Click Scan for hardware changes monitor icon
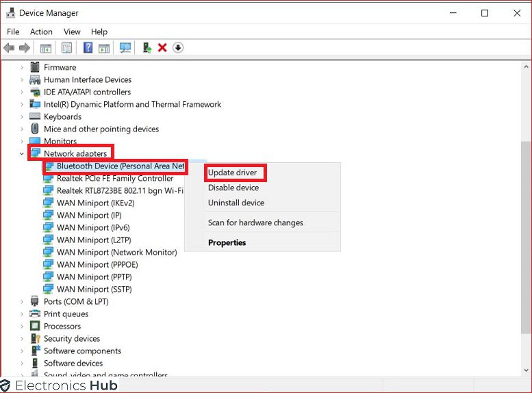Screen dimensions: 532x393 tap(125, 48)
